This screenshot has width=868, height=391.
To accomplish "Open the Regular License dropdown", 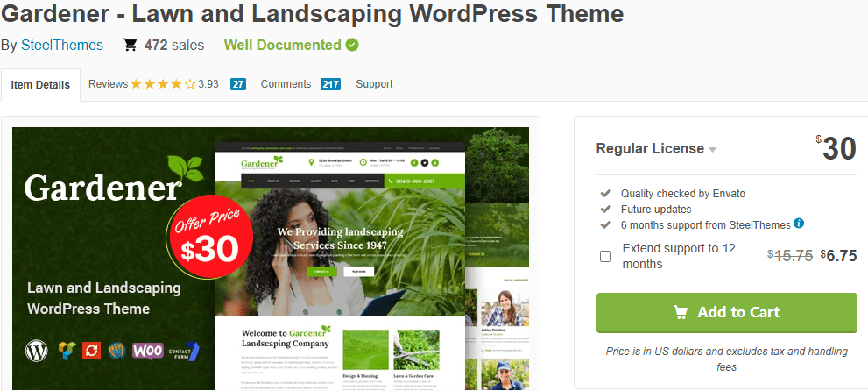I will click(x=656, y=149).
